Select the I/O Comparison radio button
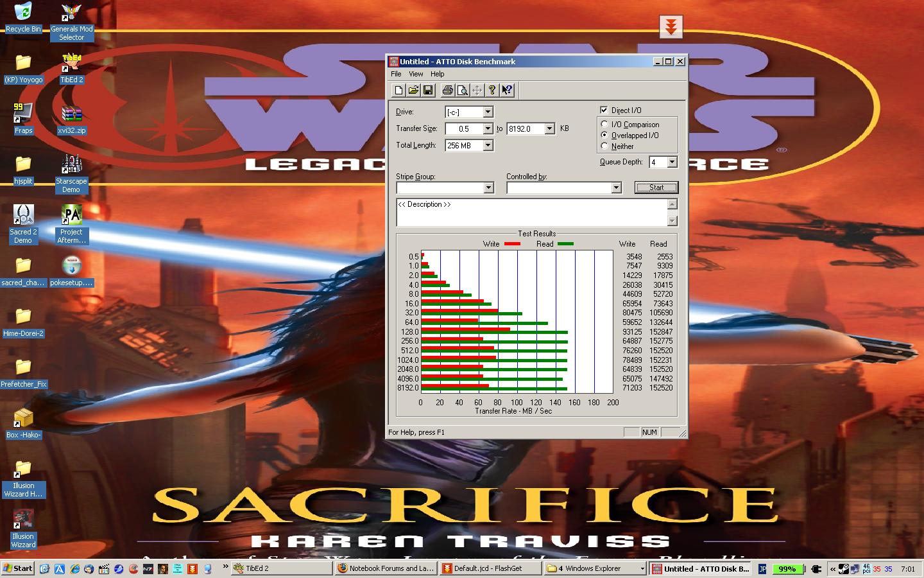Viewport: 924px width, 578px height. (x=604, y=124)
